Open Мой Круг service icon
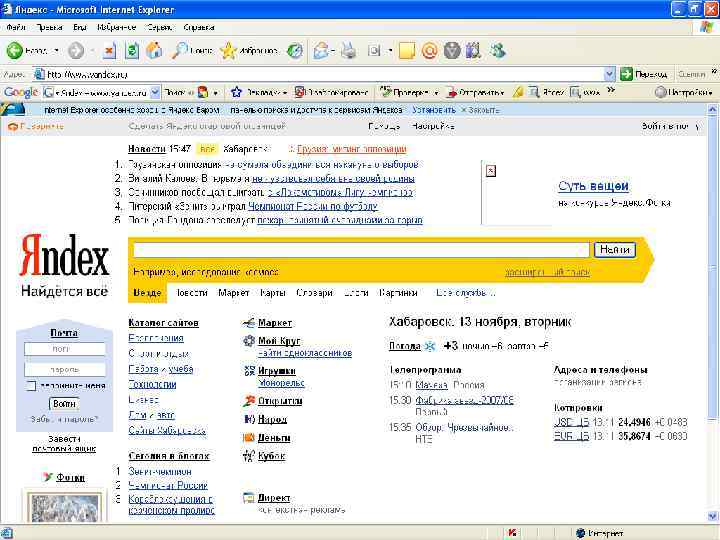The height and width of the screenshot is (540, 720). point(248,341)
